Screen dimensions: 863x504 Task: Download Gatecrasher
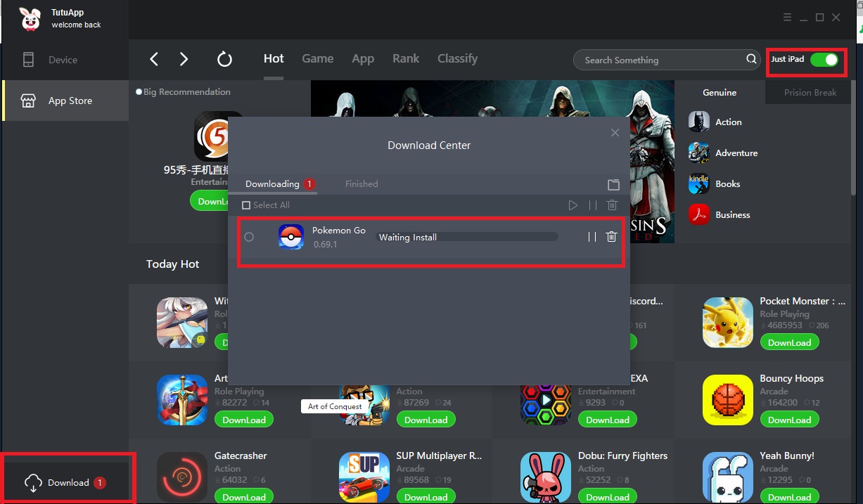[244, 496]
